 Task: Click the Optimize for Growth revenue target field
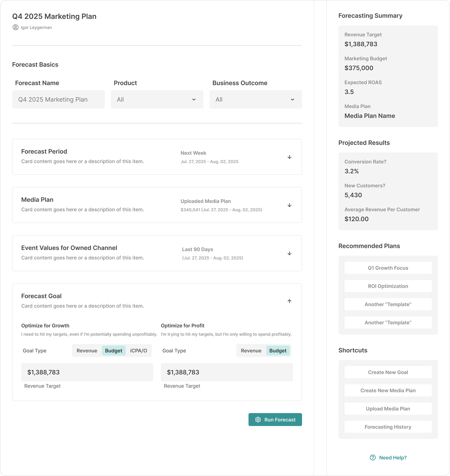click(x=87, y=372)
